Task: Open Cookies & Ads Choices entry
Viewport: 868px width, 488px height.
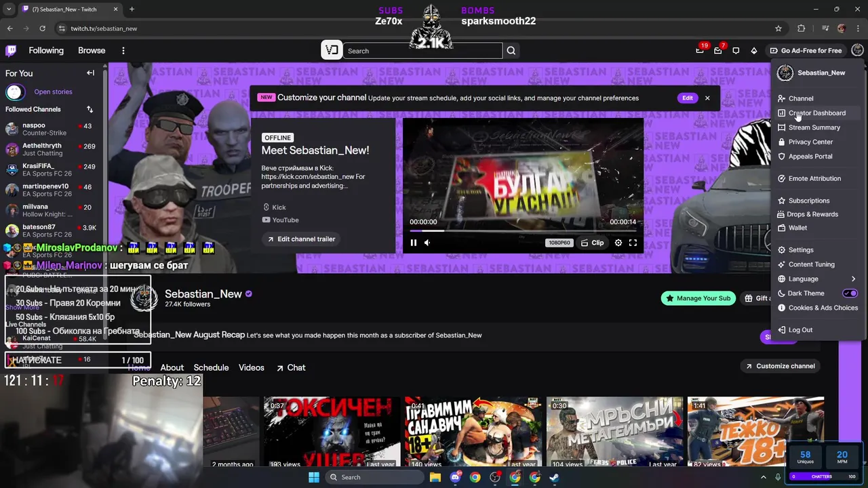Action: (817, 308)
